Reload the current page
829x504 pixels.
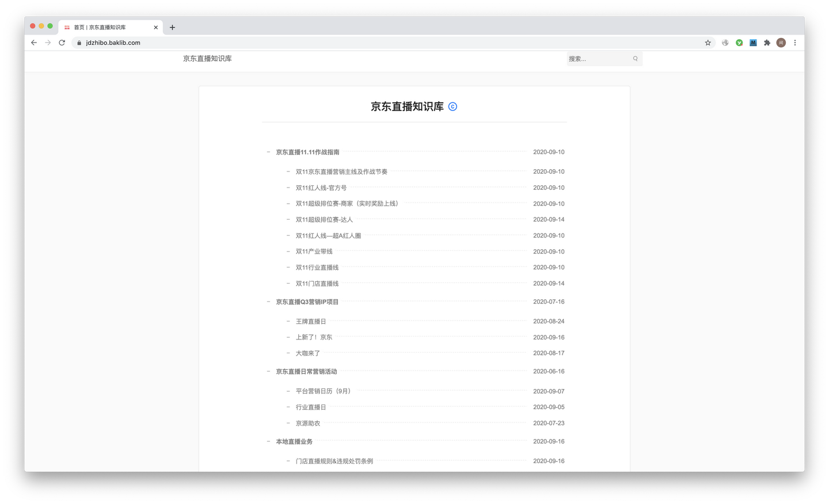[62, 43]
